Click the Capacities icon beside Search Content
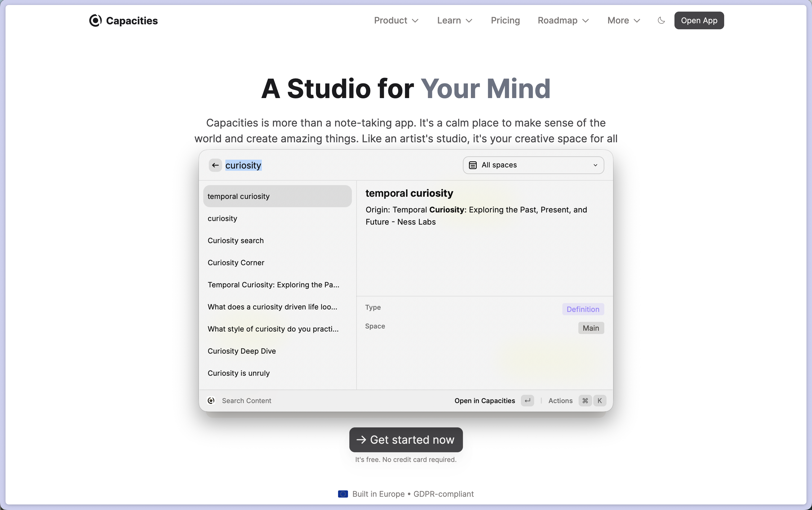Viewport: 812px width, 510px height. [x=212, y=401]
